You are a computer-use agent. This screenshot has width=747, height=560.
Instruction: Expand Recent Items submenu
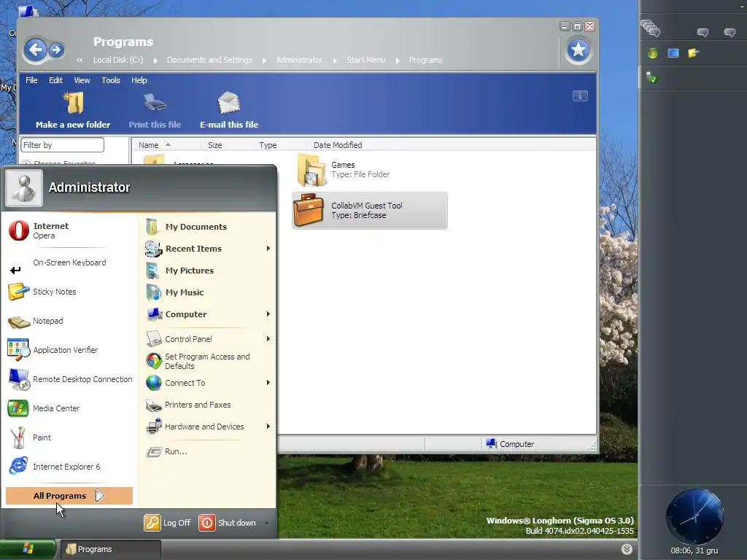pyautogui.click(x=268, y=249)
